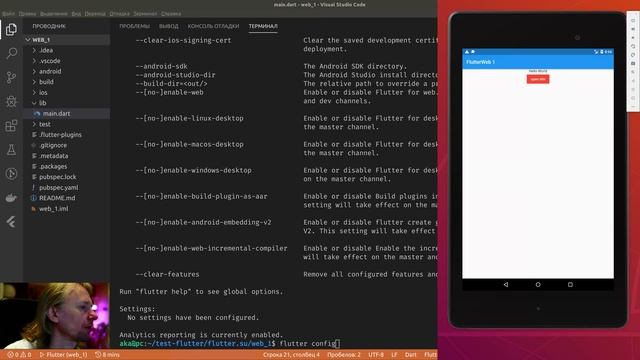Open the Flutter icon view in activity bar
Image resolution: width=640 pixels, height=360 pixels.
(11, 222)
